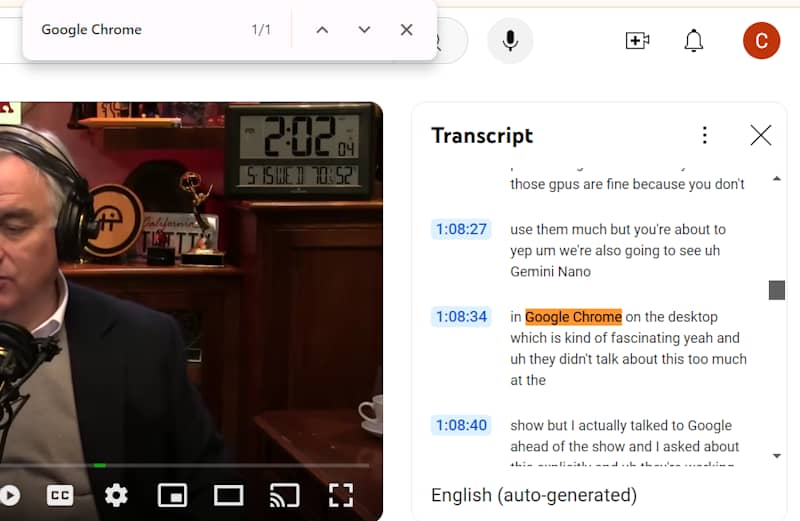Image resolution: width=800 pixels, height=521 pixels.
Task: Cast the video to a TV
Action: 284,495
